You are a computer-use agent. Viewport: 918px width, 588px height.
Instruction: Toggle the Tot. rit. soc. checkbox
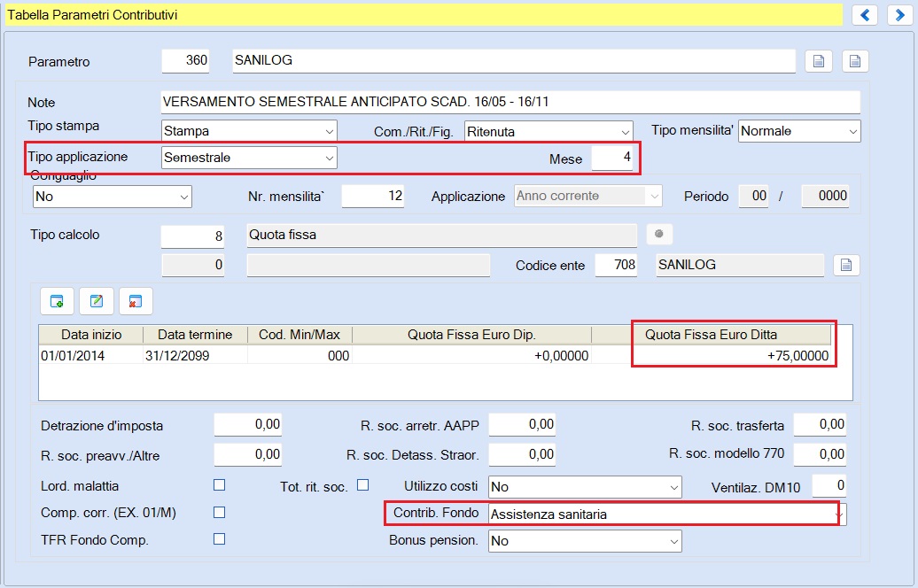[x=363, y=485]
